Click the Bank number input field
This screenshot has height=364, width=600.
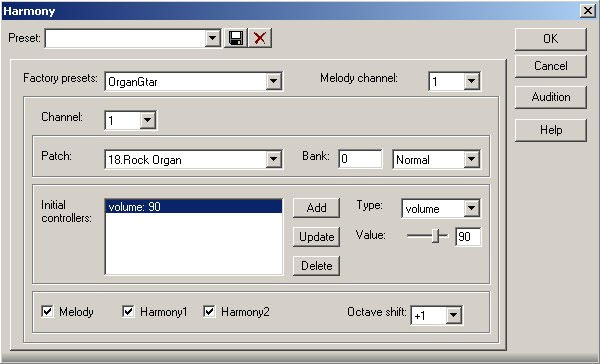(360, 159)
